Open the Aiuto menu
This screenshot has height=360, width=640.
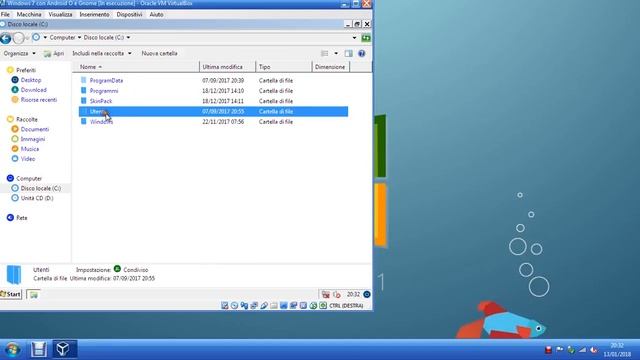156,14
